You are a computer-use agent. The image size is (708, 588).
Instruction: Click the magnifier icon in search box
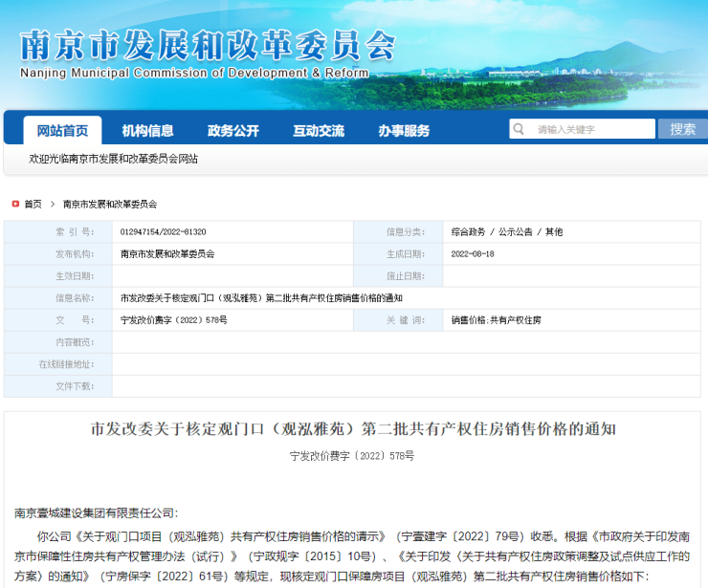pos(520,129)
